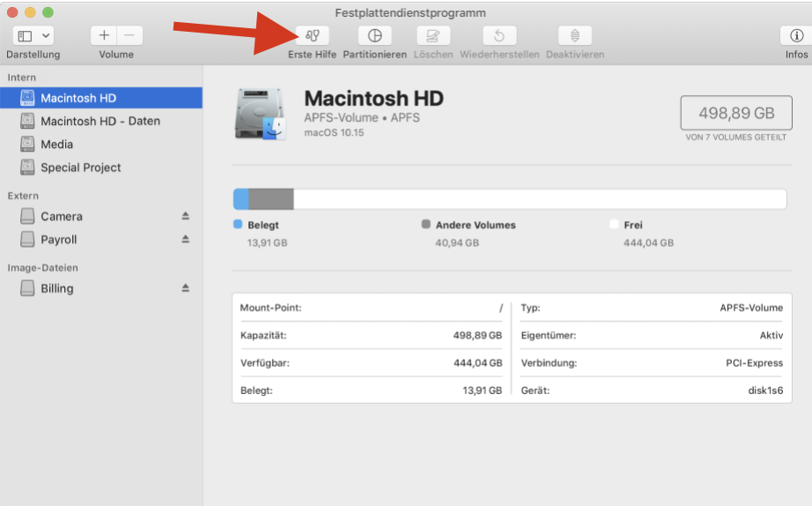Click the 498,89 GB capacity box

(736, 113)
